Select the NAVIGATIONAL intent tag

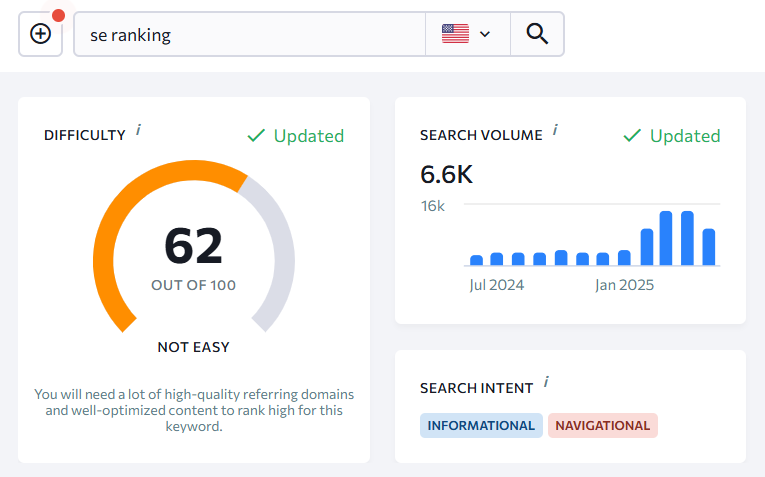click(603, 425)
